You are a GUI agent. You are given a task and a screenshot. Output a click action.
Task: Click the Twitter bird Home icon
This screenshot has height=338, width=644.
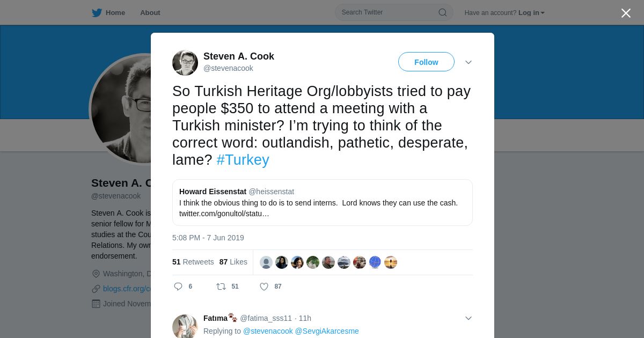(x=97, y=13)
